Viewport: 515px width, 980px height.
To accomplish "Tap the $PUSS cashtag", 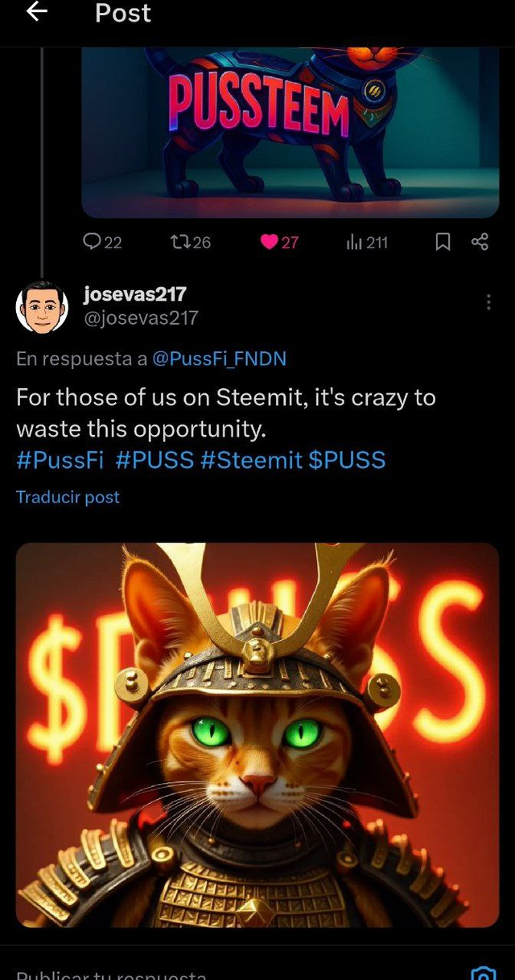I will pyautogui.click(x=347, y=460).
